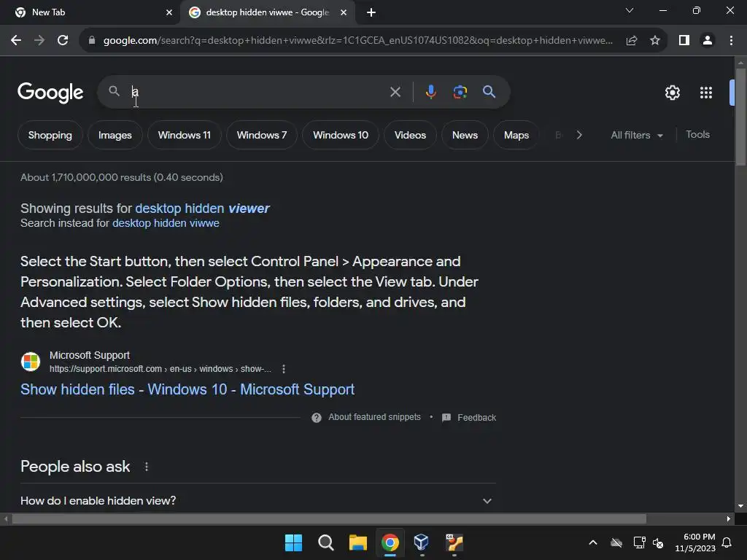Filter results by News
This screenshot has height=560, width=747.
(465, 135)
